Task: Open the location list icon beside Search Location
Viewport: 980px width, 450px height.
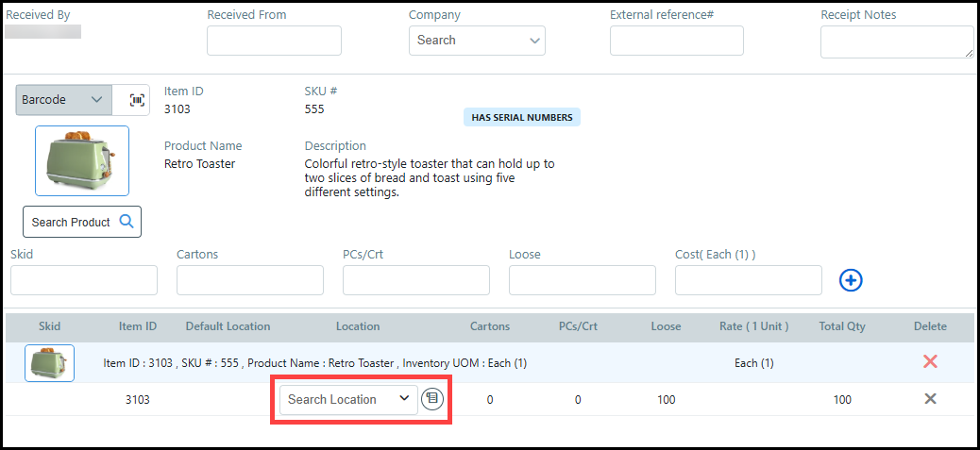Action: tap(431, 399)
